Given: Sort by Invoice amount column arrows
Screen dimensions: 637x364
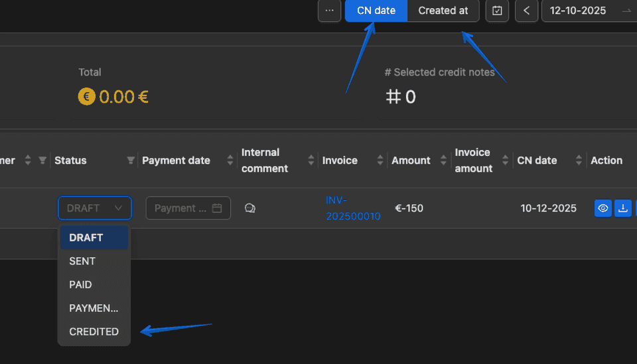Looking at the screenshot, I should pyautogui.click(x=506, y=160).
